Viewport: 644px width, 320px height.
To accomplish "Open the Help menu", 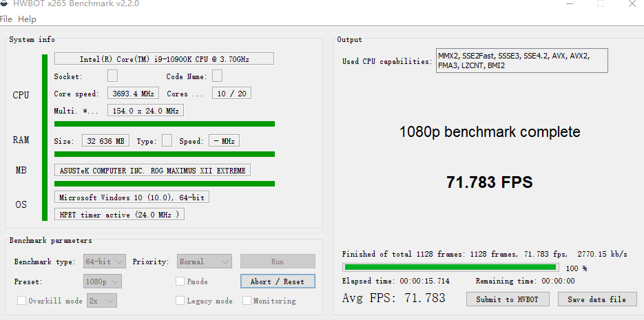I will tap(27, 19).
